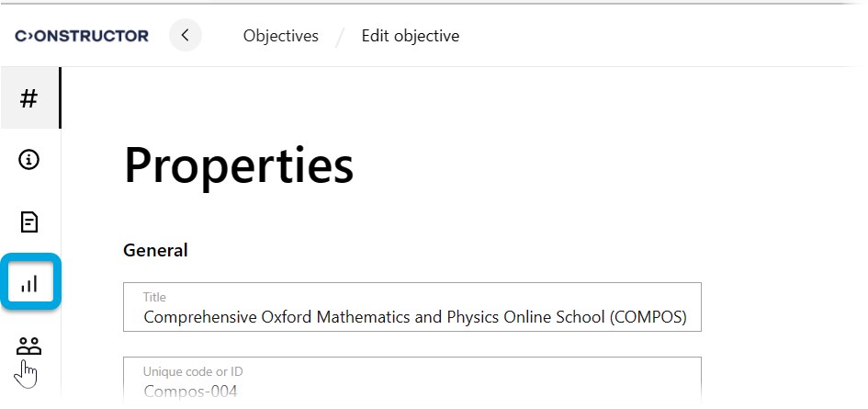Go back using the chevron button
Viewport: 868px width, 409px height.
click(186, 36)
